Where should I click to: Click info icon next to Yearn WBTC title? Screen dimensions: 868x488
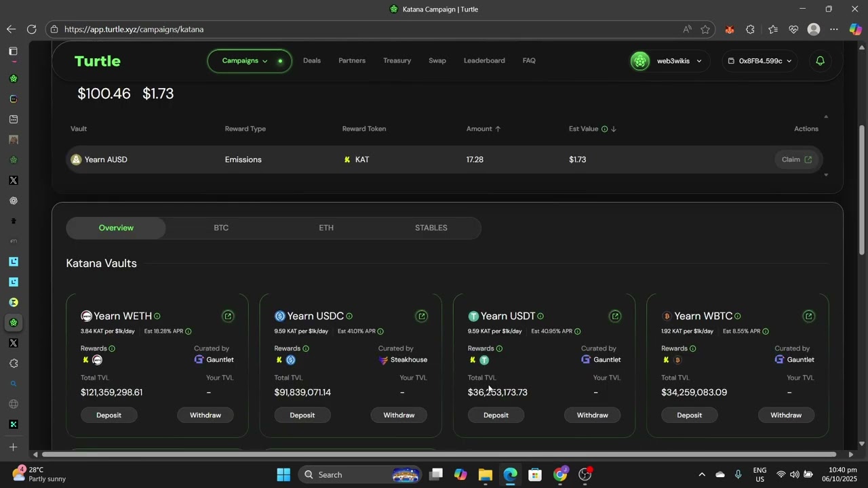pyautogui.click(x=738, y=317)
